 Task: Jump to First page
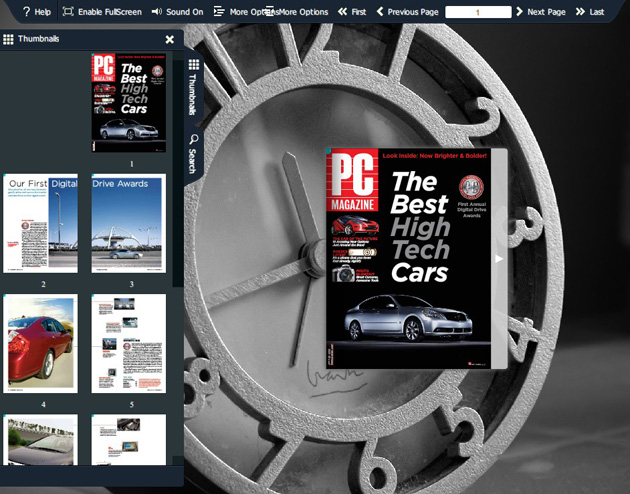point(352,12)
